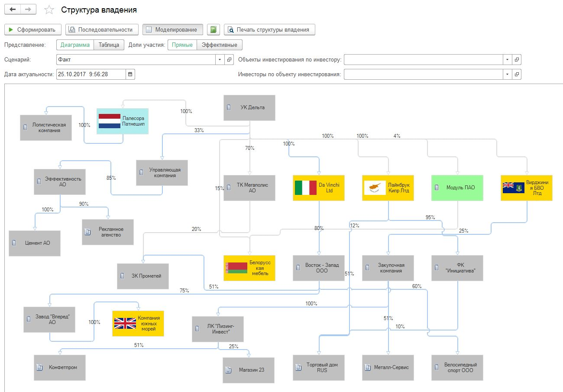The width and height of the screenshot is (563, 392).
Task: Select the green Модуль ПАО node
Action: click(x=457, y=188)
